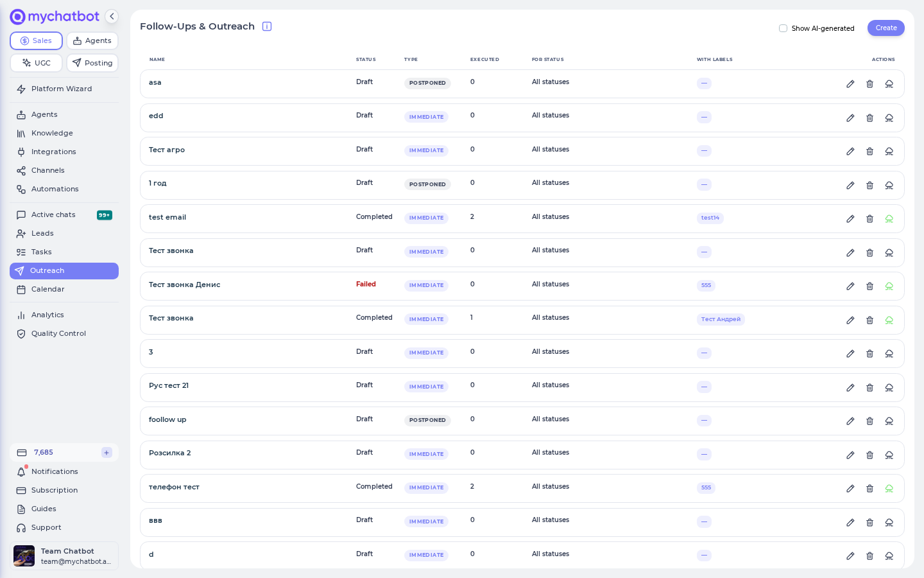Open the Knowledge section
This screenshot has height=578, width=924.
[x=64, y=134]
